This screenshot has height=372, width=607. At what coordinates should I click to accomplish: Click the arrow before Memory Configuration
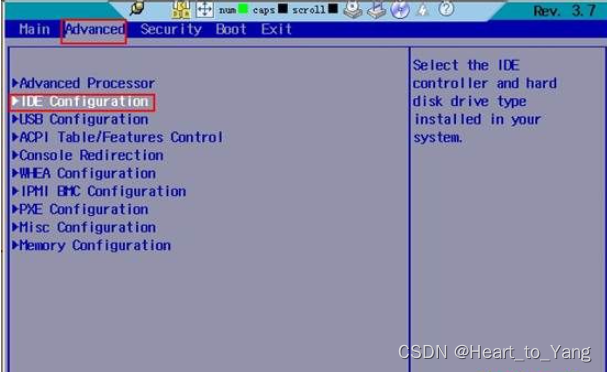(15, 245)
